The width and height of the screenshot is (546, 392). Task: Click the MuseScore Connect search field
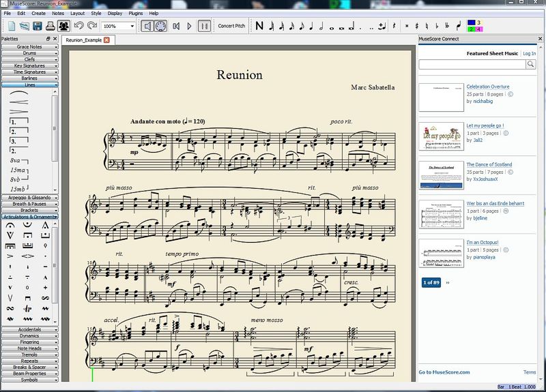472,64
